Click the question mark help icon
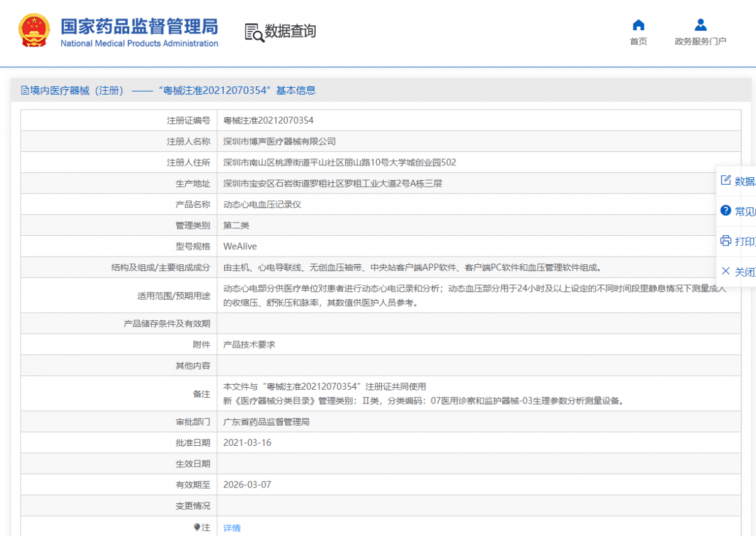The height and width of the screenshot is (536, 756). [726, 211]
